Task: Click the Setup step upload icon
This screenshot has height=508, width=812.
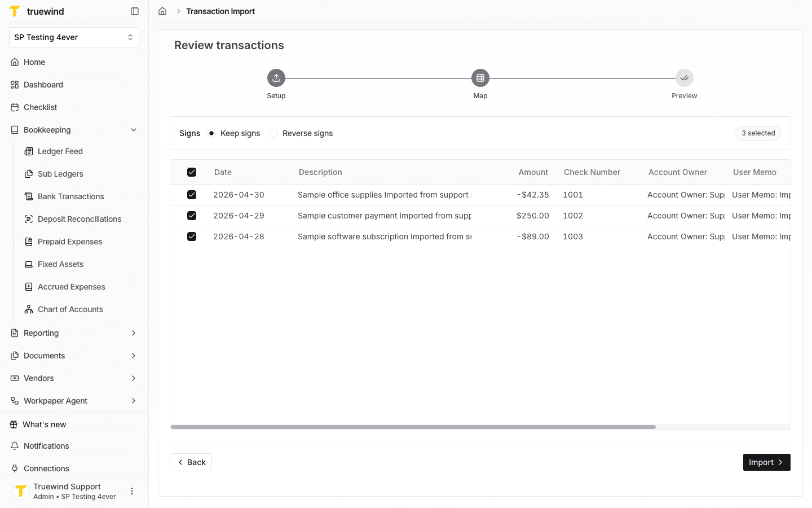Action: coord(276,78)
